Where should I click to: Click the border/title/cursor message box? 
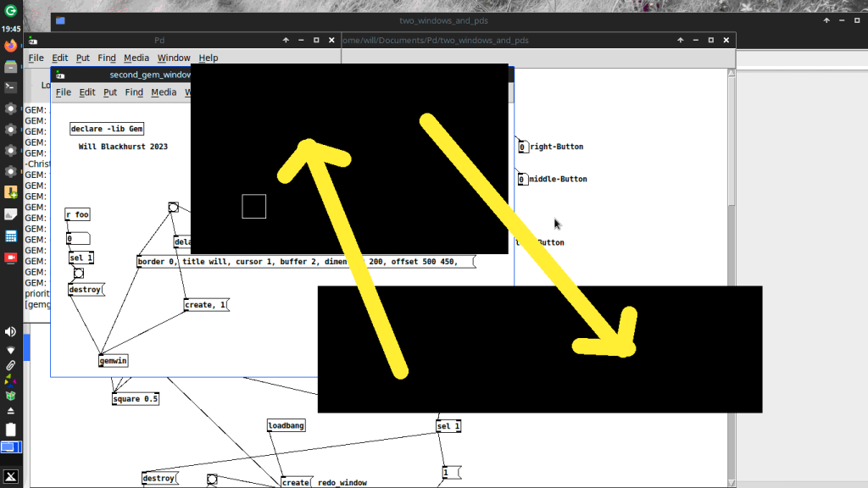[306, 262]
